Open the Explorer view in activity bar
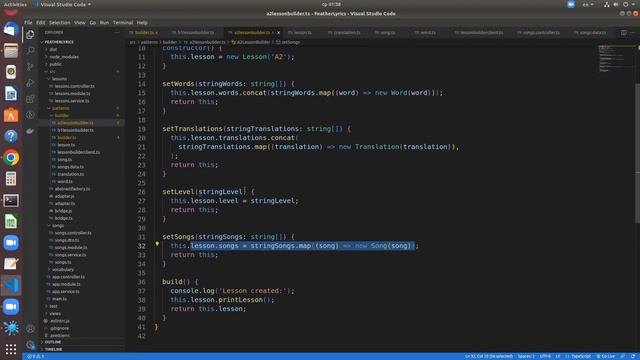Viewport: 640px width, 360px height. (30, 35)
